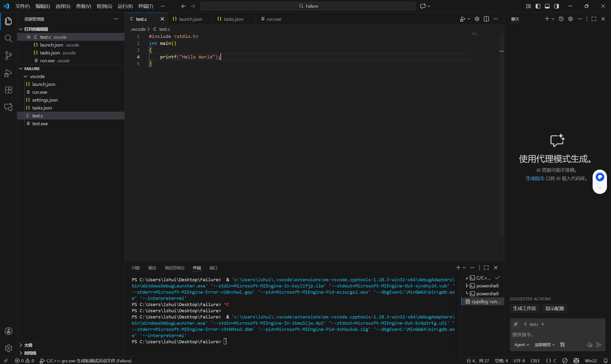Collapse the .vscode folder tree
The image size is (611, 364).
tap(25, 76)
